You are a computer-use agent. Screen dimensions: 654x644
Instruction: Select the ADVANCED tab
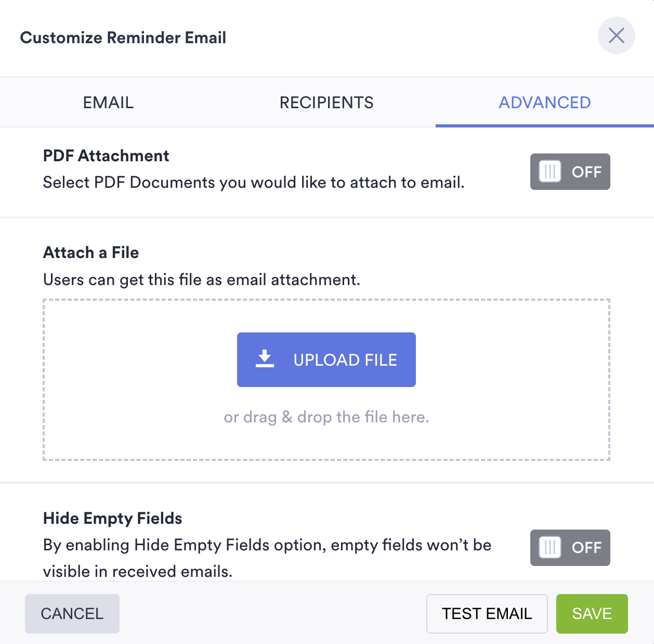click(544, 102)
